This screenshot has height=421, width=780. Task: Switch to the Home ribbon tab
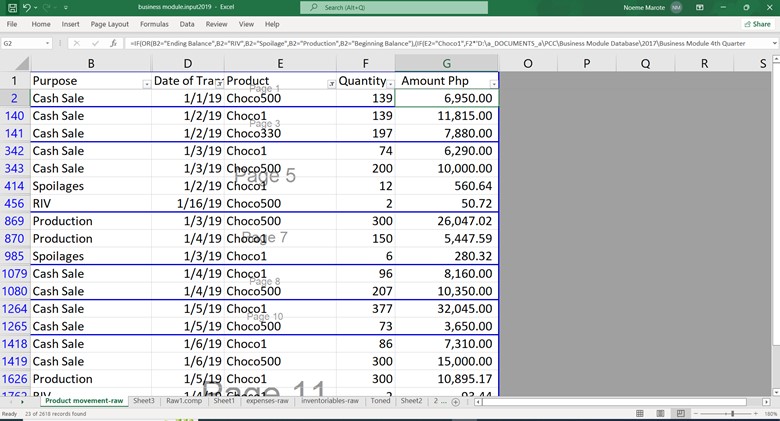click(41, 24)
